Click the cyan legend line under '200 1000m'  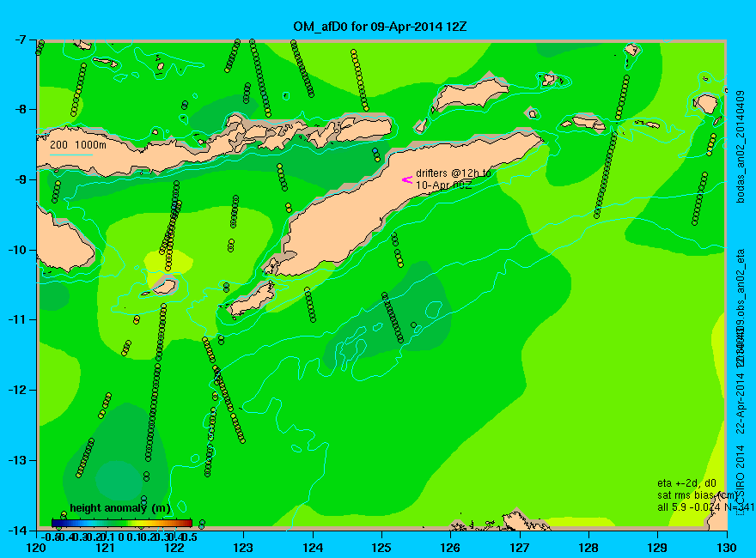(x=71, y=155)
